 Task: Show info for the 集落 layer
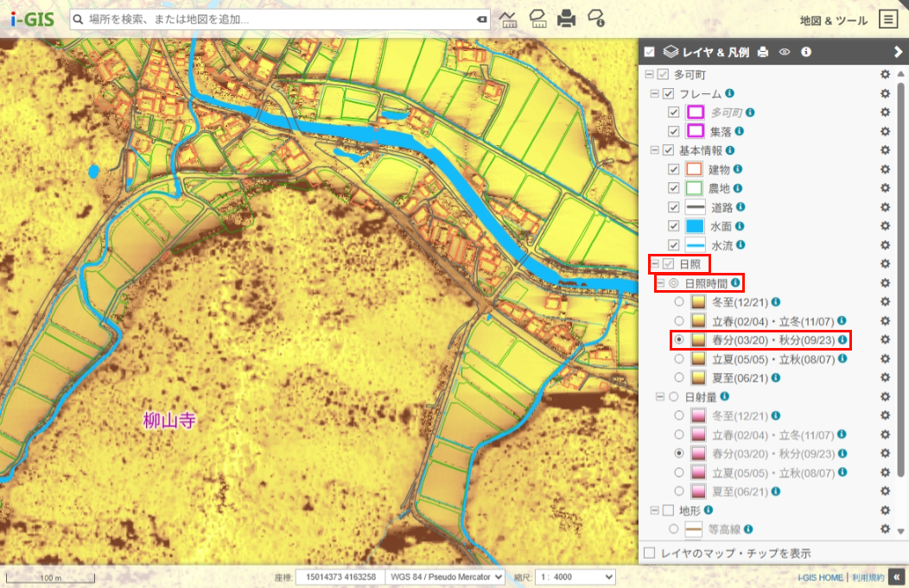[739, 131]
